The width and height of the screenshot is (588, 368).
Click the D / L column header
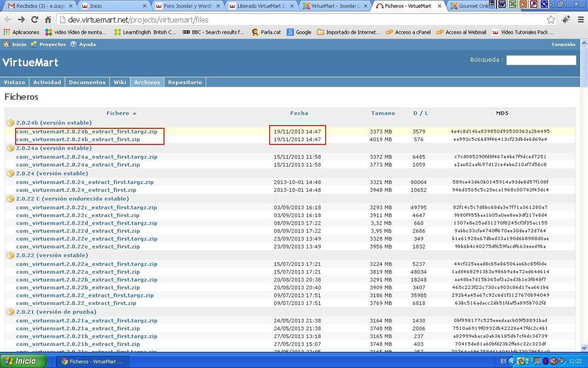421,113
